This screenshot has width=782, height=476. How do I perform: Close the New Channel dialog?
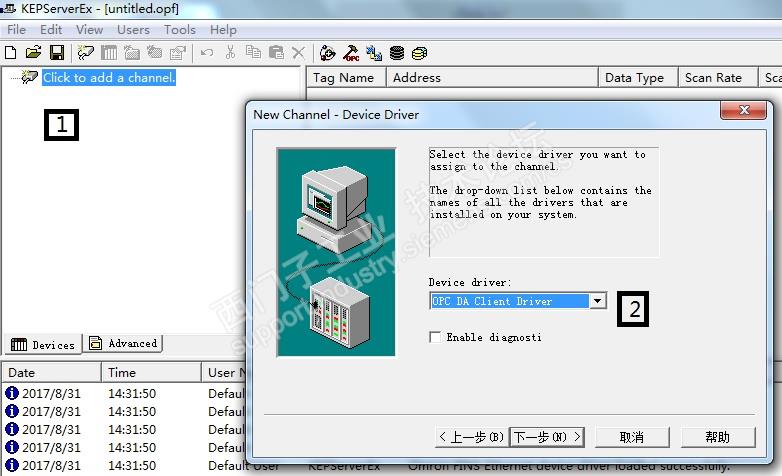743,110
